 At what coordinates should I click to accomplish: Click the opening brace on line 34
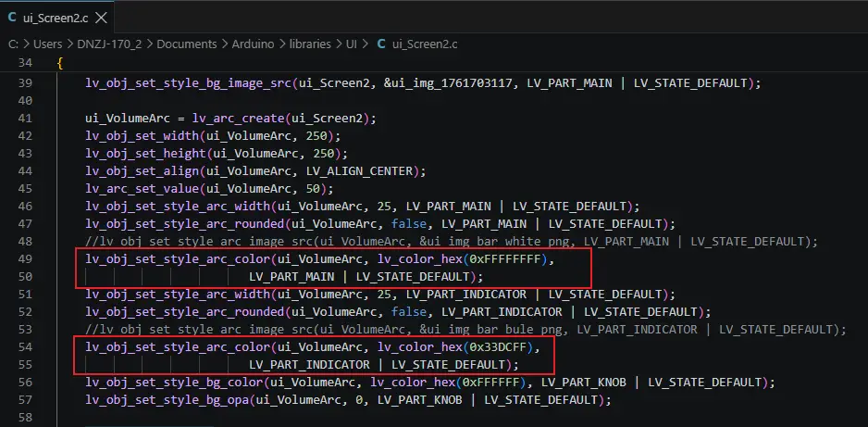click(x=60, y=63)
